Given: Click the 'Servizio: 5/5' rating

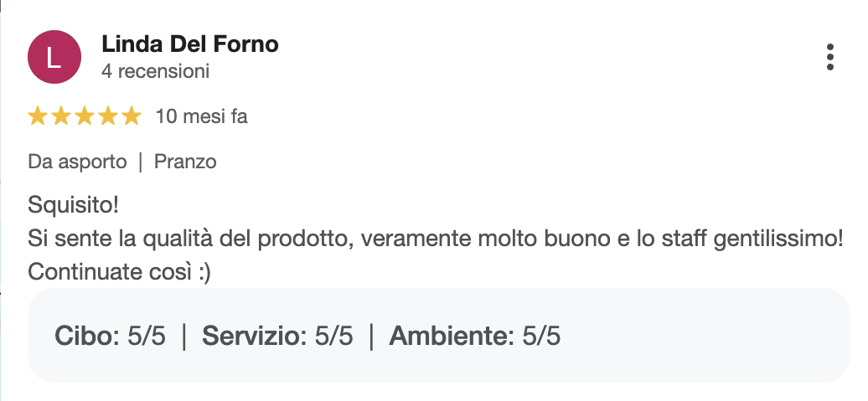Looking at the screenshot, I should tap(278, 337).
